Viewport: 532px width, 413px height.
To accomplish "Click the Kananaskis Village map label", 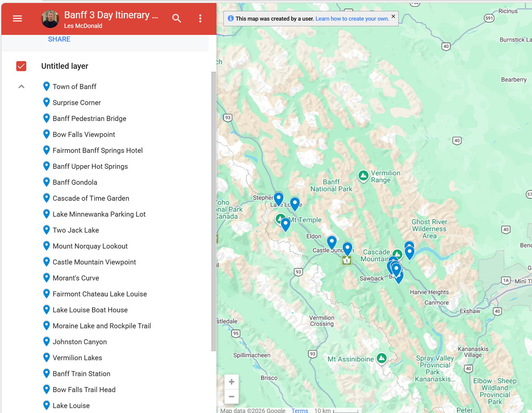I will point(473,352).
